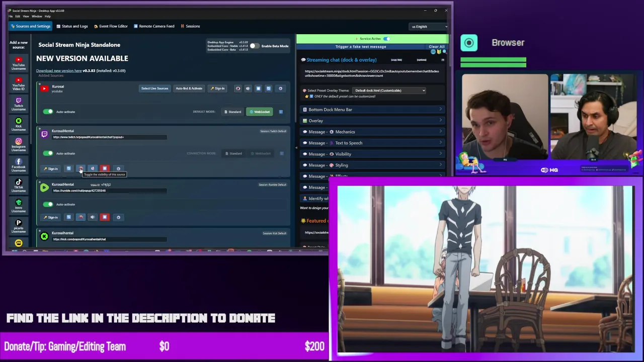Click the info icon beside Twitch connection mode
Image resolution: width=644 pixels, height=362 pixels.
click(281, 153)
